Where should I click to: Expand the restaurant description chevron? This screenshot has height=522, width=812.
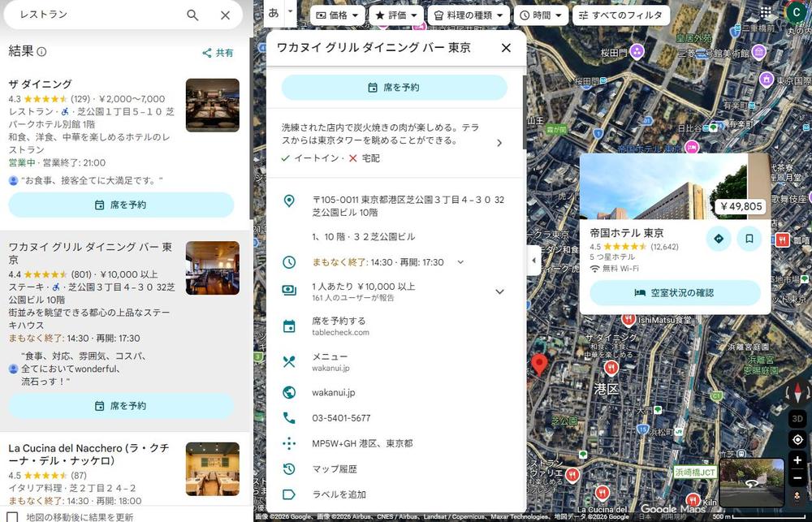coord(499,143)
